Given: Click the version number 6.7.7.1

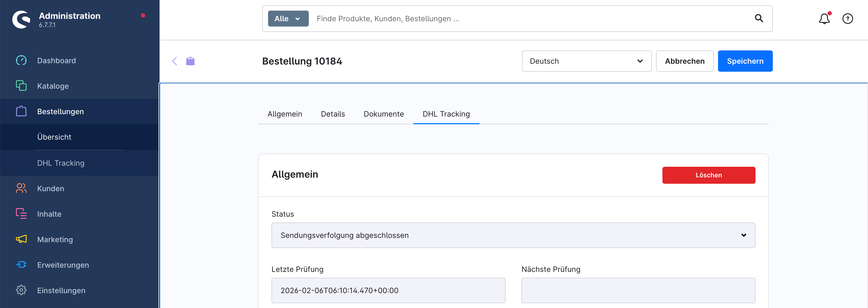Looking at the screenshot, I should [x=47, y=25].
